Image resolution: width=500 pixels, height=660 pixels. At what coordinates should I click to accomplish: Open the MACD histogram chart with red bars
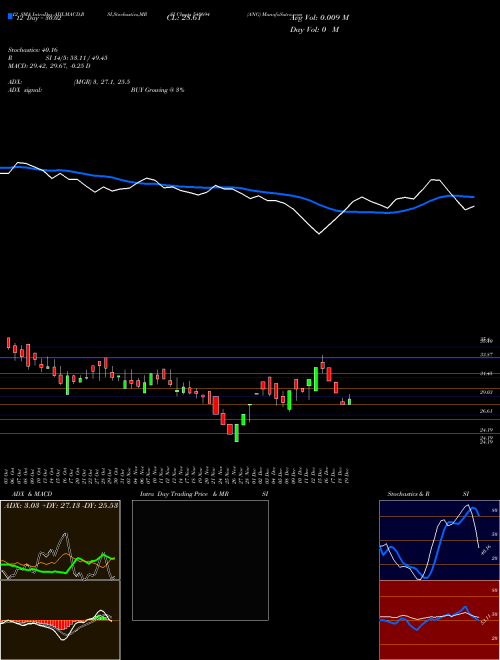[x=60, y=620]
